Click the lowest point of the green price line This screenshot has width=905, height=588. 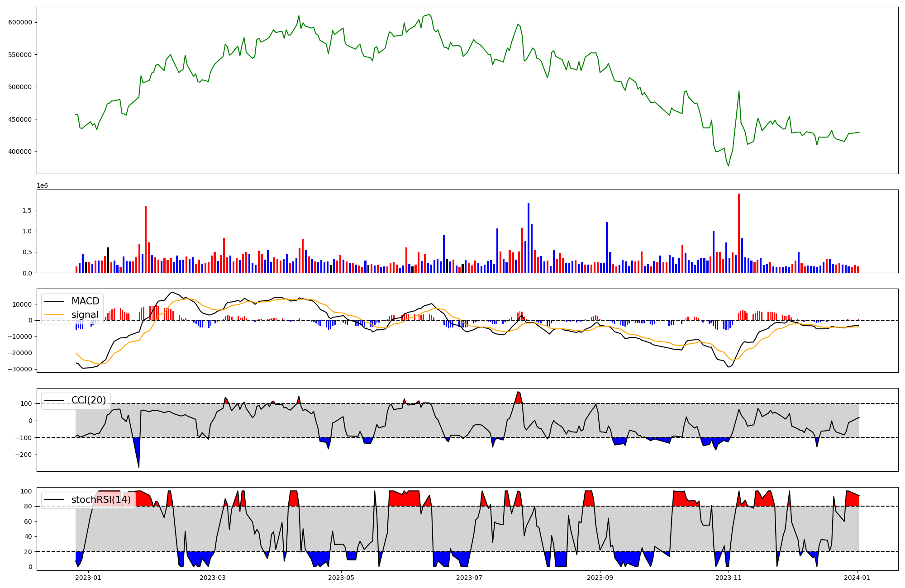729,166
